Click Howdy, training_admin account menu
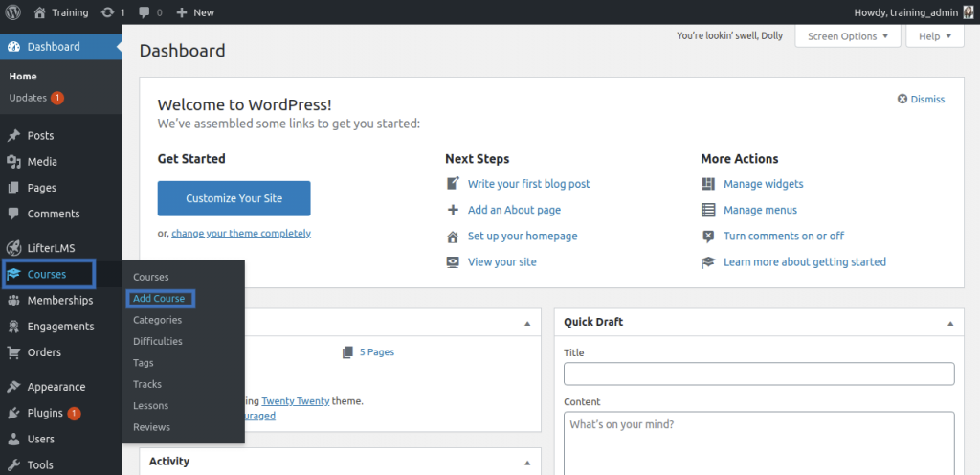 coord(914,12)
